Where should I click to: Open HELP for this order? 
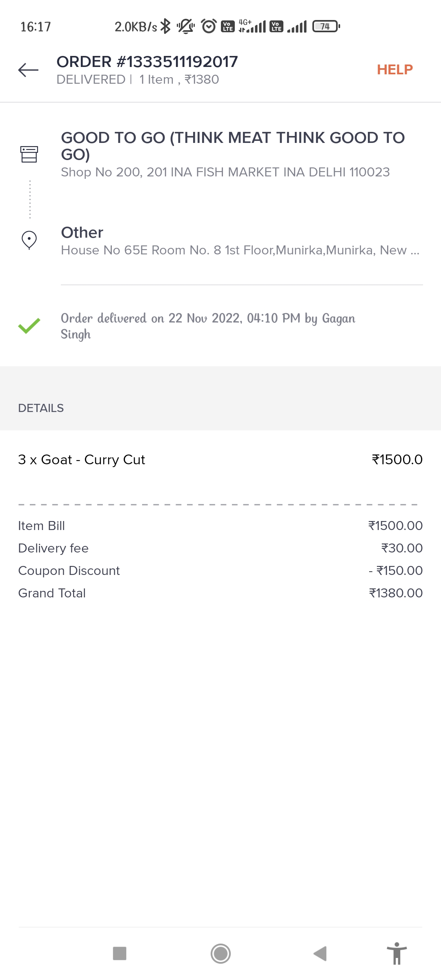(x=394, y=70)
